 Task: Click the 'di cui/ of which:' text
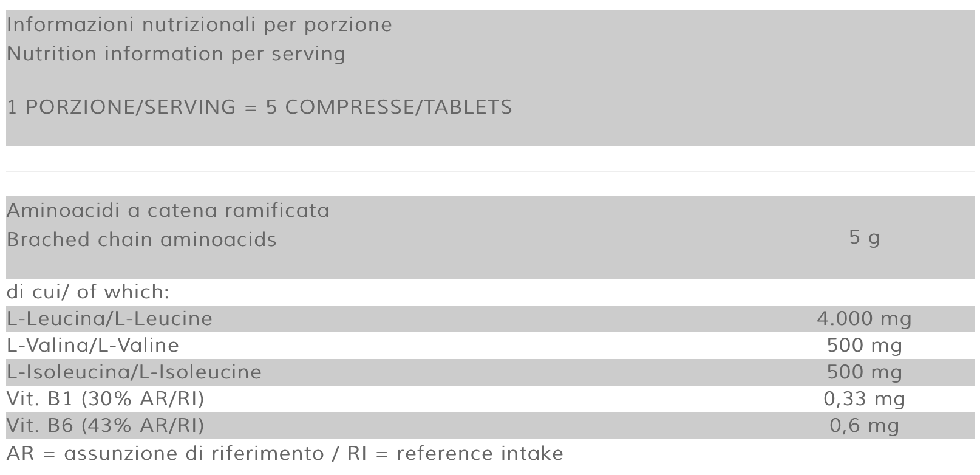pyautogui.click(x=88, y=292)
